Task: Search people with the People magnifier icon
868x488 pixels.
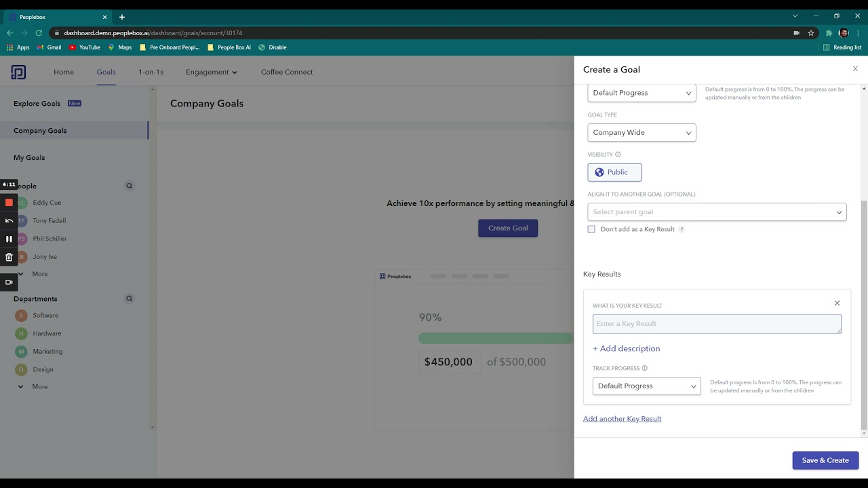Action: pyautogui.click(x=129, y=186)
